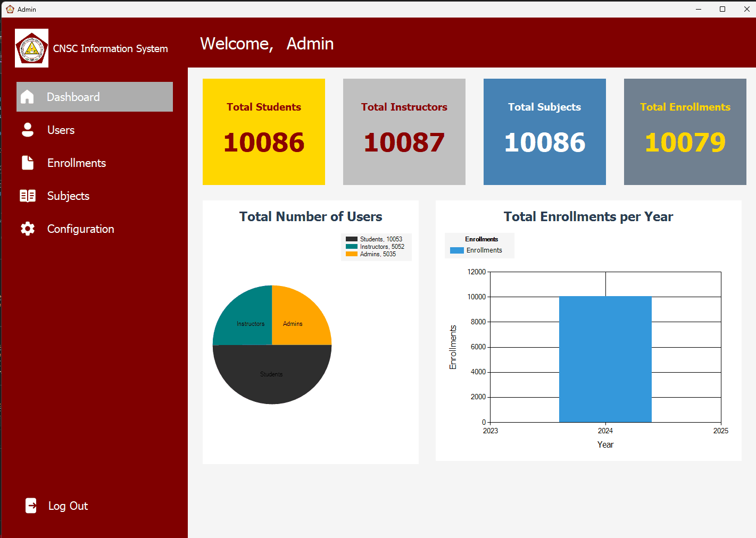Click the Total Subjects blue card
This screenshot has height=538, width=756.
545,132
